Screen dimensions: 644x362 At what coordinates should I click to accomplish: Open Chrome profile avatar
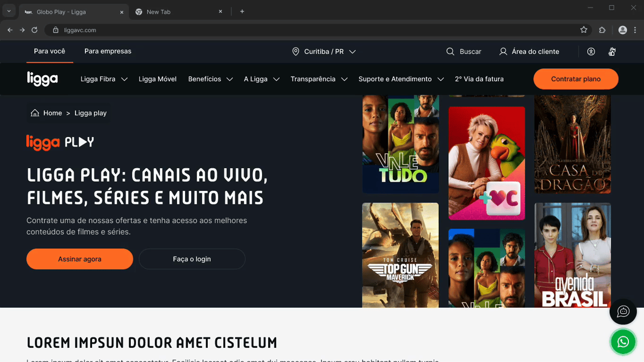[622, 30]
